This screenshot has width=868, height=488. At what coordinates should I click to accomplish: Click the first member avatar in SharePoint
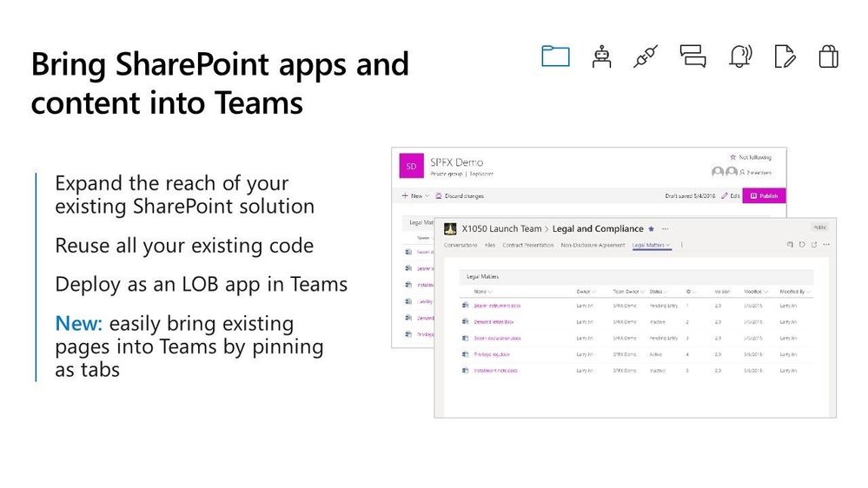pyautogui.click(x=718, y=172)
